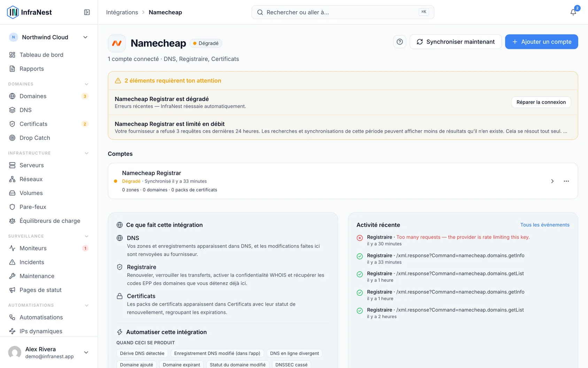Screen dimensions: 588x368
Task: Click the Serveurs icon in sidebar
Action: [x=12, y=165]
